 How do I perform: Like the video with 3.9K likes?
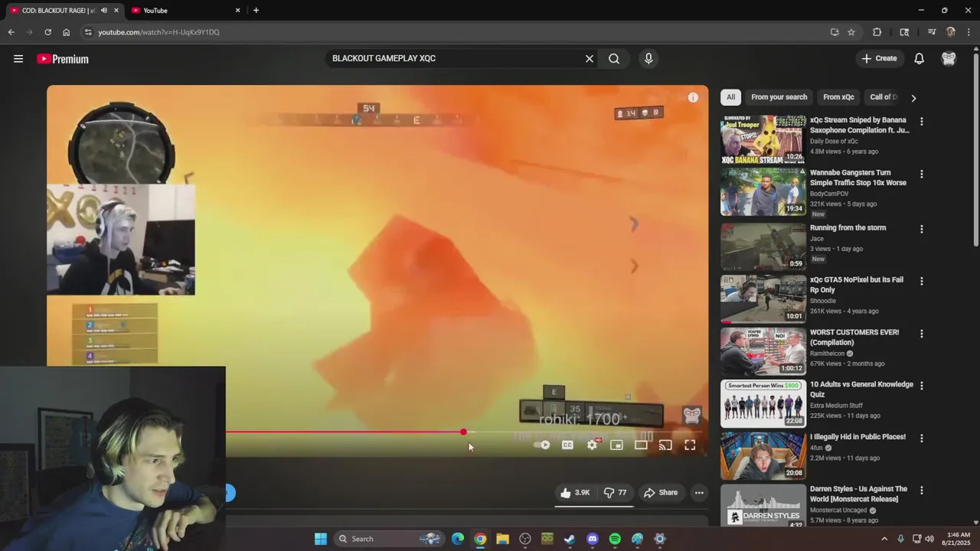pos(575,493)
